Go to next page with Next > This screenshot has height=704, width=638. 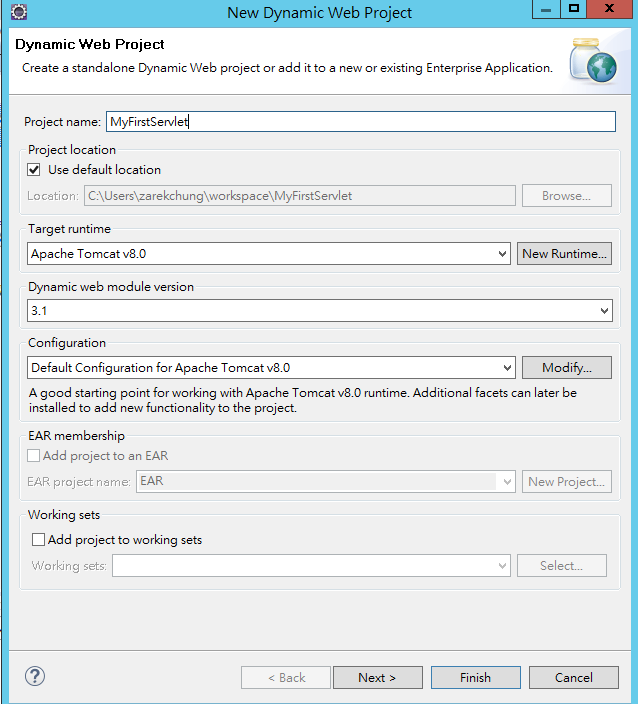378,678
